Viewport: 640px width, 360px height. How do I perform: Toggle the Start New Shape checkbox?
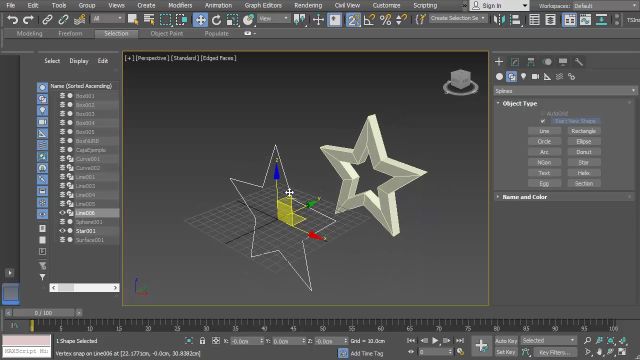[542, 121]
